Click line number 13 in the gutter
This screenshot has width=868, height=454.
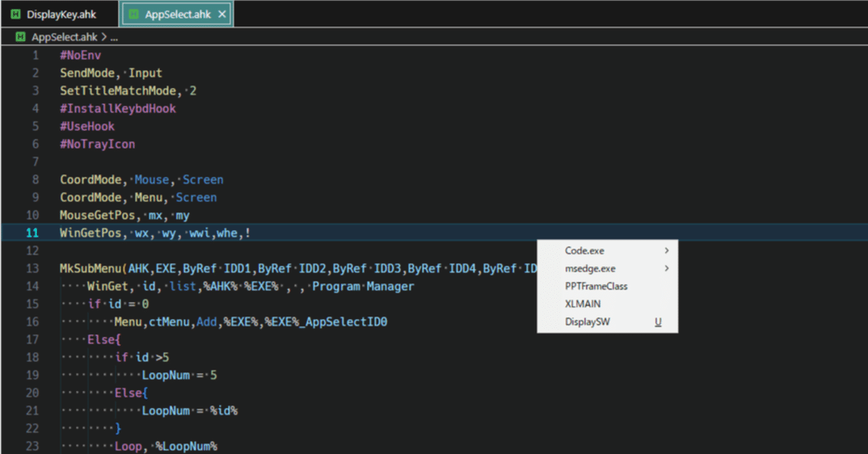(x=33, y=268)
